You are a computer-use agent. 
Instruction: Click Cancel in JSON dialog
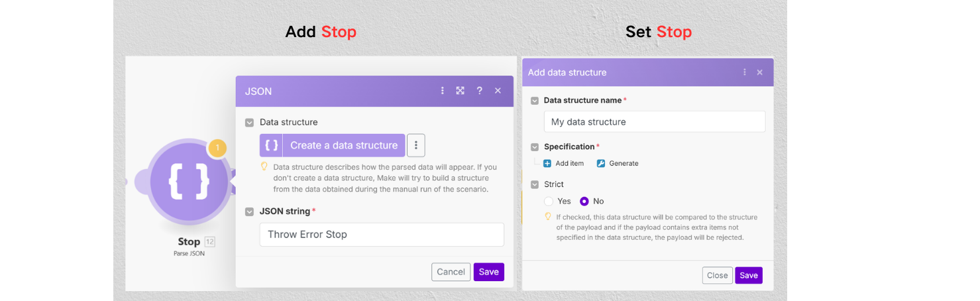pos(451,272)
